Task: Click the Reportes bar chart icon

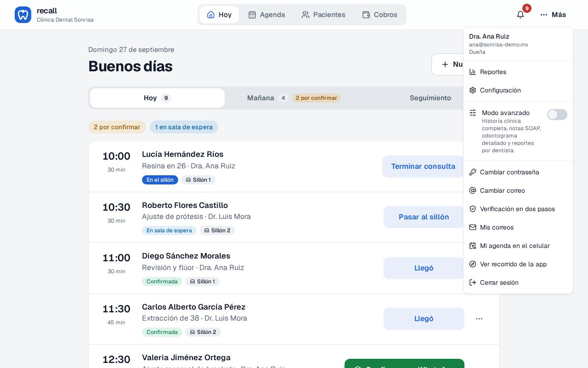Action: (x=473, y=72)
